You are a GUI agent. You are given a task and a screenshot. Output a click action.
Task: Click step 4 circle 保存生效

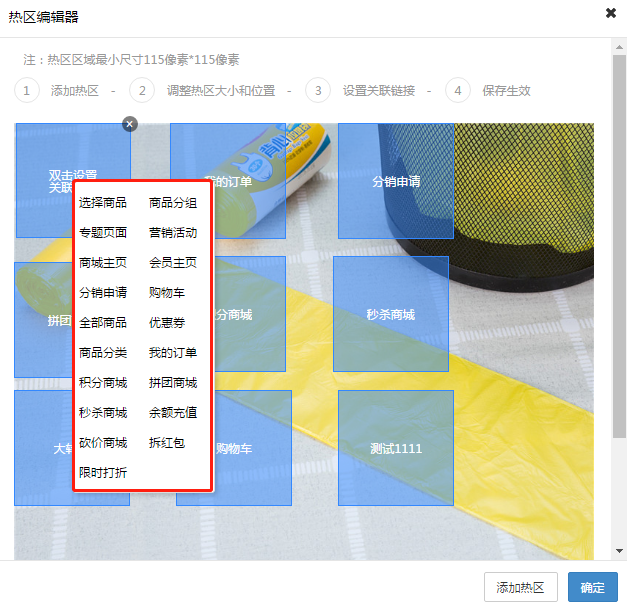[x=458, y=90]
